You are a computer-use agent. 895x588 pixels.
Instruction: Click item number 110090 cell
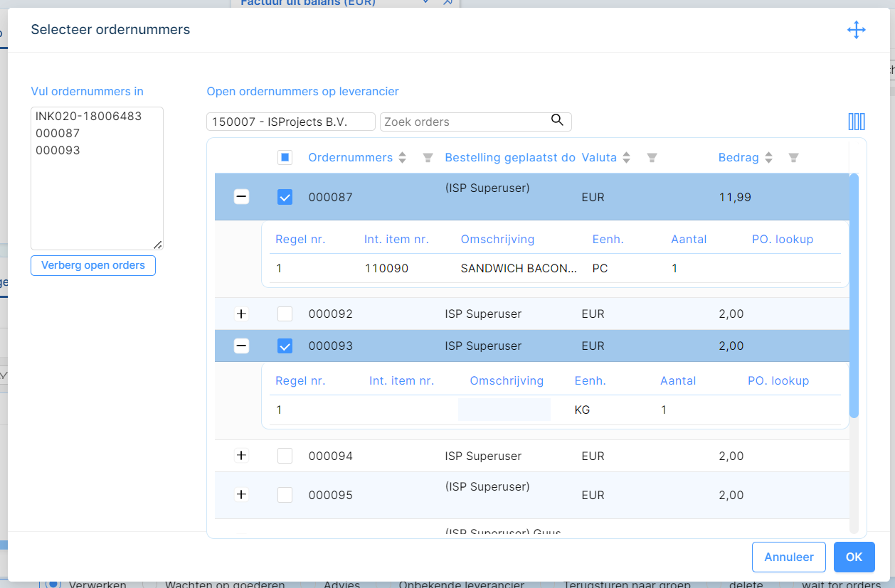[x=386, y=269]
